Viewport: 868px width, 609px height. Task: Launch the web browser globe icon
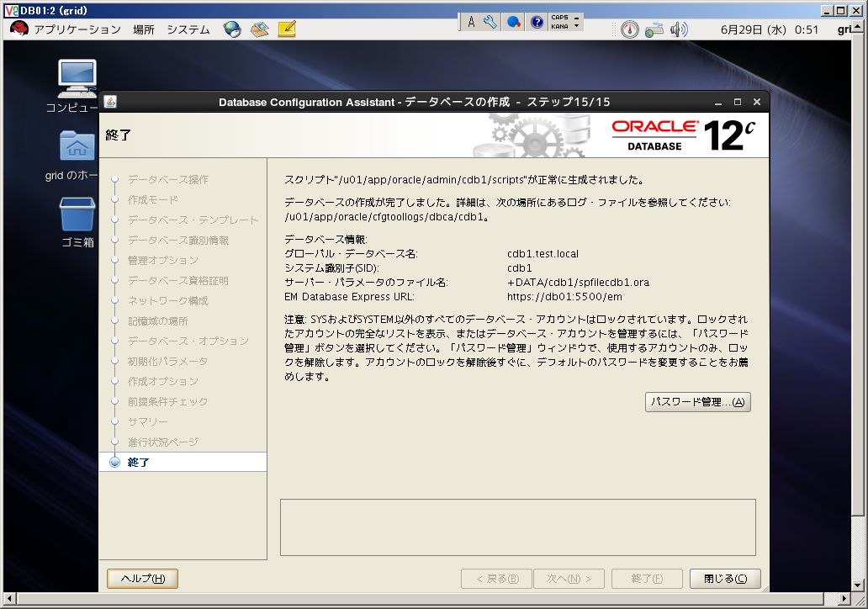point(232,29)
